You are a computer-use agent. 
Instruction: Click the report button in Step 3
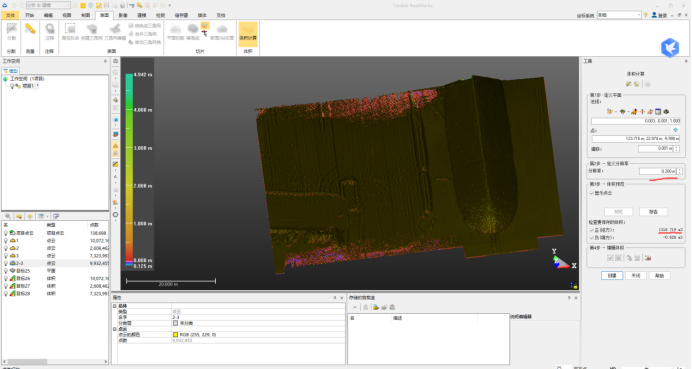point(653,212)
